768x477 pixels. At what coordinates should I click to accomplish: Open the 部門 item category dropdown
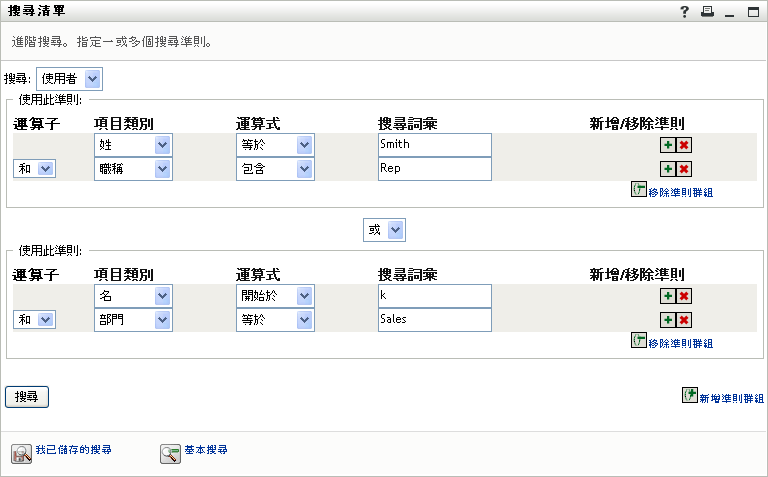pyautogui.click(x=135, y=320)
